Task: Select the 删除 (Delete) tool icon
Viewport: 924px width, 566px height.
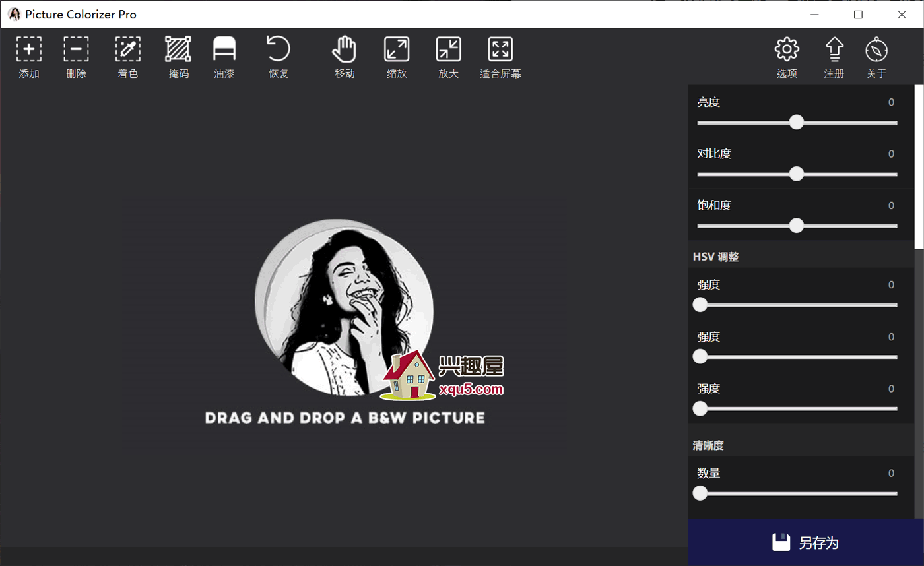Action: (x=77, y=49)
